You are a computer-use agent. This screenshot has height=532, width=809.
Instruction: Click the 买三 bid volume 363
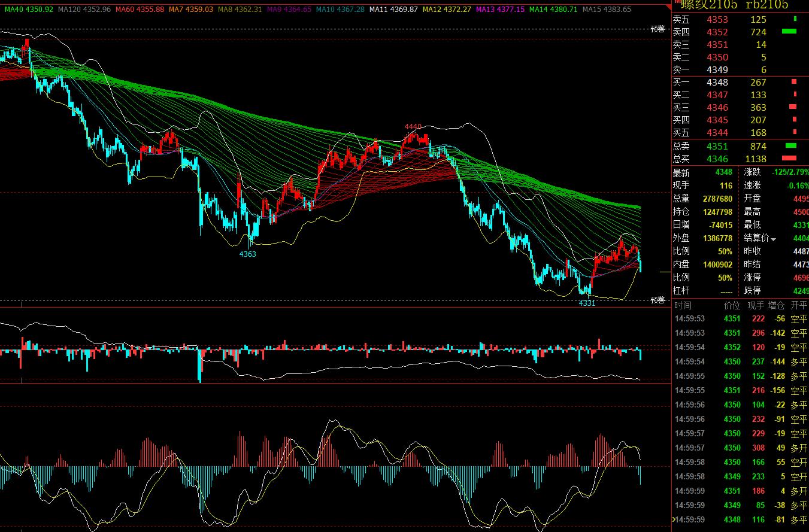[758, 108]
